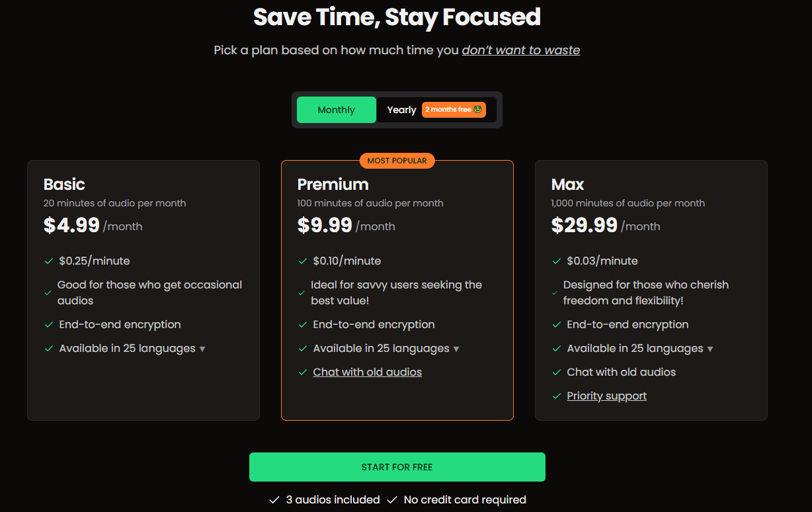Open Premium's Chat with old audios link
Image resolution: width=812 pixels, height=512 pixels.
point(367,372)
